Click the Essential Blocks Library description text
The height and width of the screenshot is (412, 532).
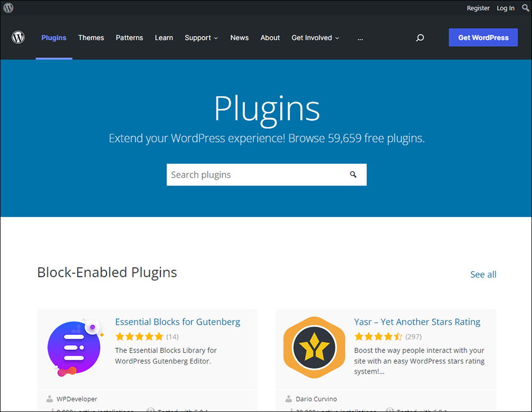(x=165, y=356)
